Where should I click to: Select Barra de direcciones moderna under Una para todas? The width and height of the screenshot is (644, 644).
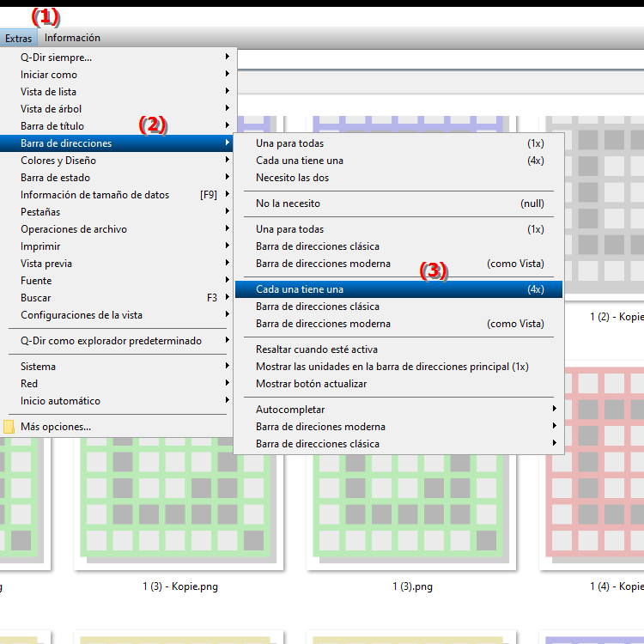tap(398, 264)
